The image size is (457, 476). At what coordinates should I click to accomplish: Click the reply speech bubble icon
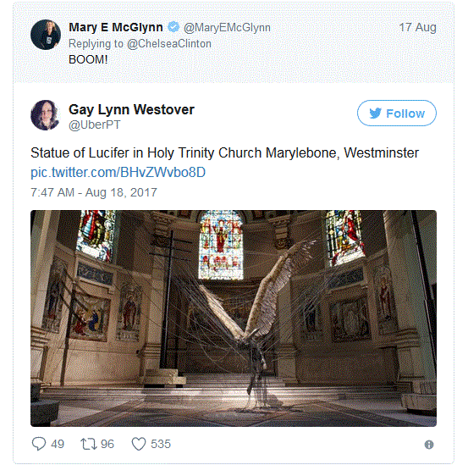[39, 444]
